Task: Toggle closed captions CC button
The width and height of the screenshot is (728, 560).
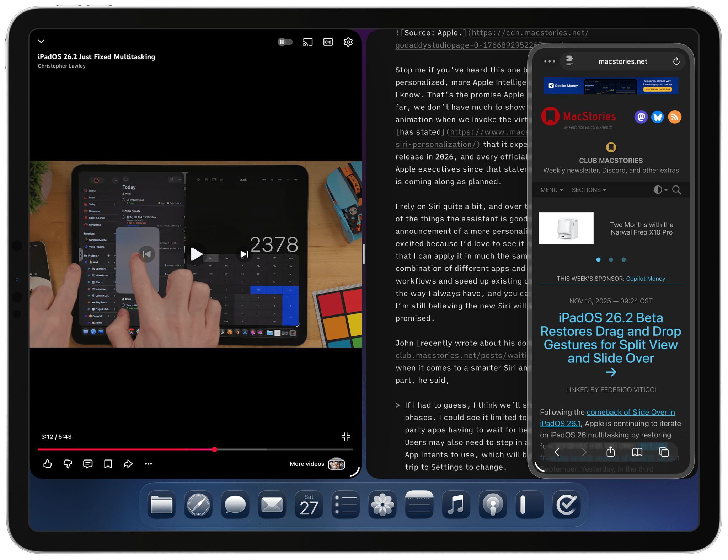Action: click(x=328, y=42)
